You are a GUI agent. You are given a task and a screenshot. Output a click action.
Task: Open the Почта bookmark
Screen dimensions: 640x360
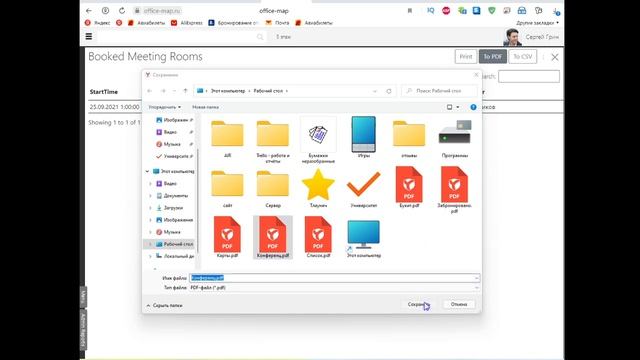click(x=277, y=23)
